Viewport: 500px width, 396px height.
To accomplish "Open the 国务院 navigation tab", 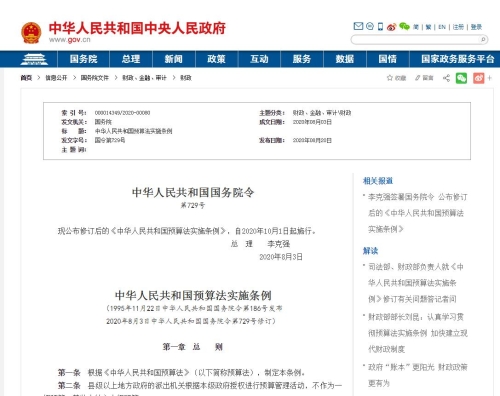I will [83, 59].
